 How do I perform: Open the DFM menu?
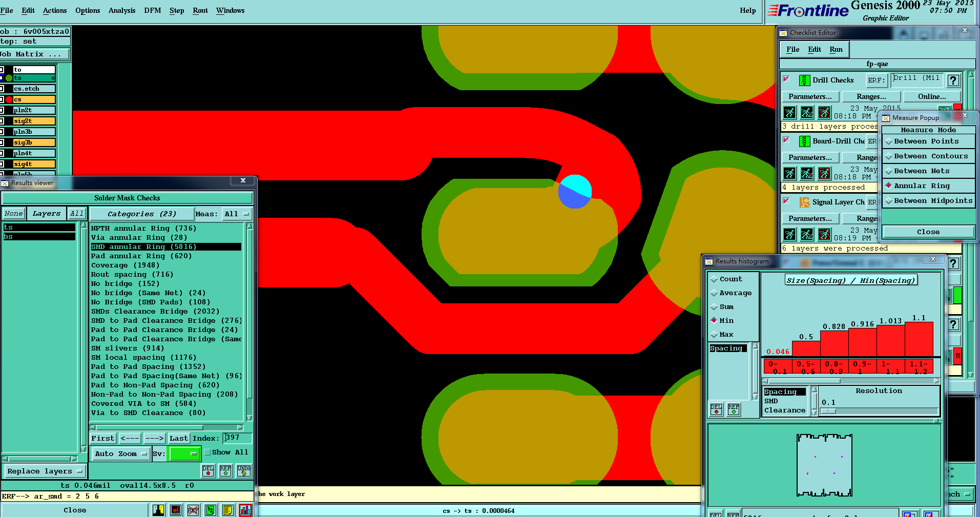click(153, 10)
